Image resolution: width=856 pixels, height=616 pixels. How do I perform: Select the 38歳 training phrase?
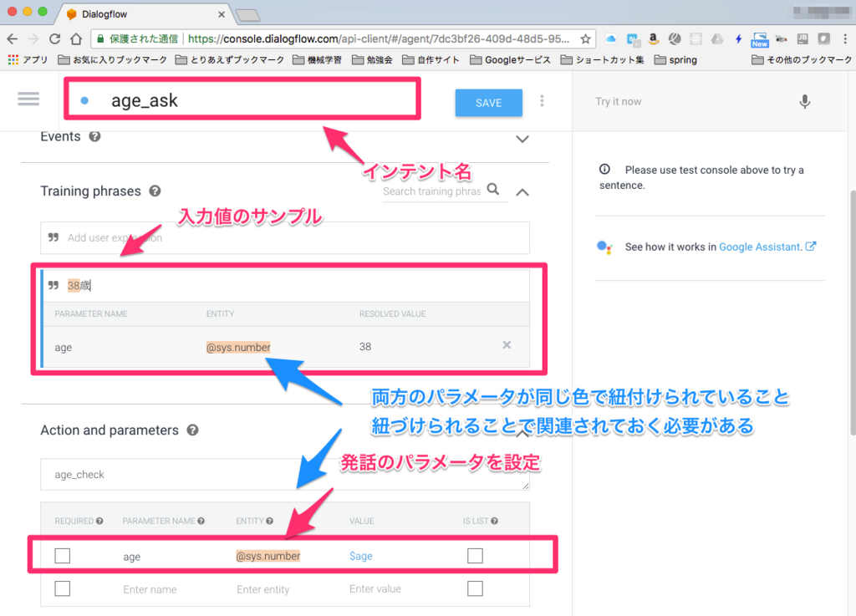(79, 285)
